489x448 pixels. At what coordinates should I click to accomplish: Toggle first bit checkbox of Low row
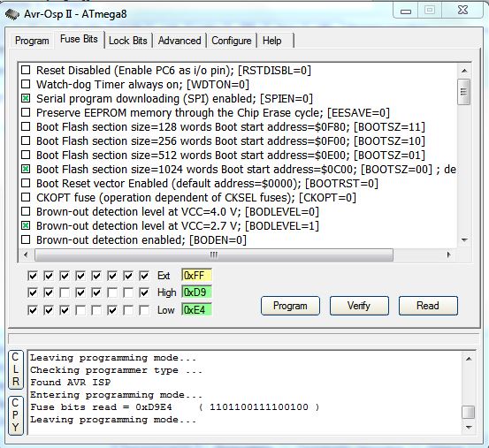click(33, 310)
